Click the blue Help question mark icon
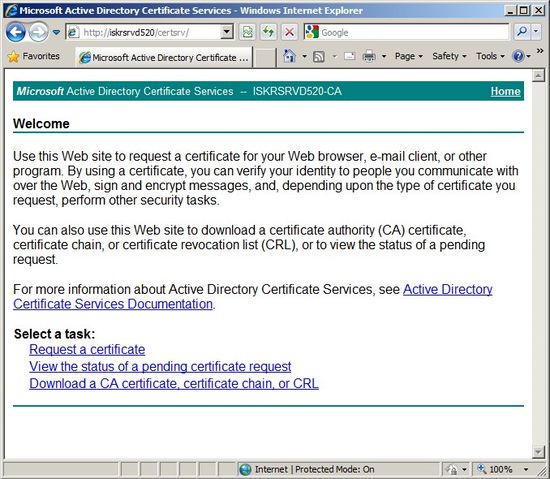Viewport: 550px width, 479px height. 518,56
